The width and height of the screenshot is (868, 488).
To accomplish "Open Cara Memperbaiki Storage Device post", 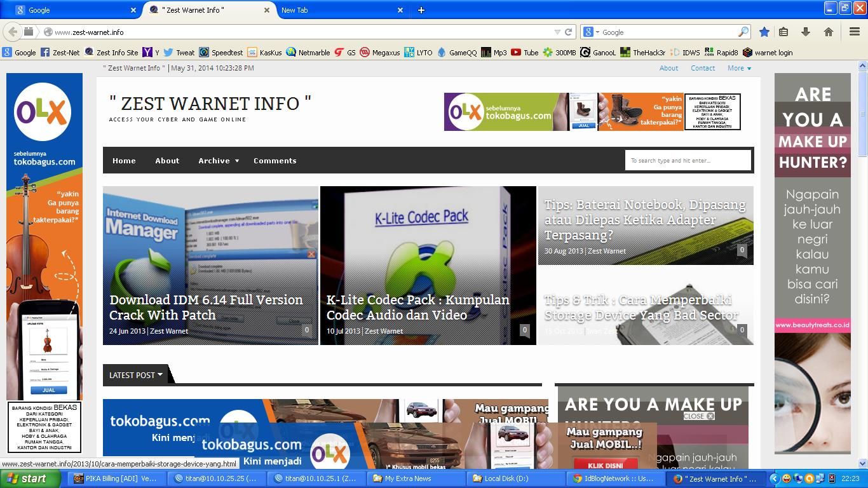I will (641, 307).
